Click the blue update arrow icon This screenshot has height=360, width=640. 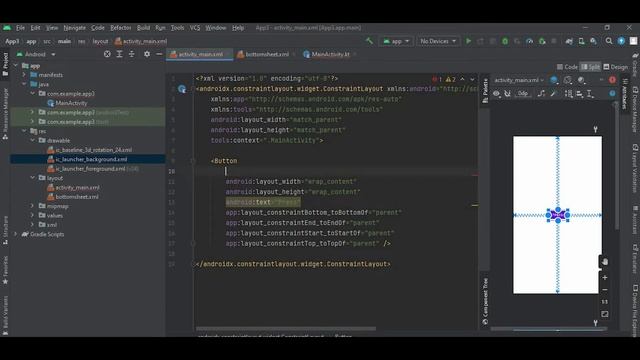pyautogui.click(x=621, y=41)
